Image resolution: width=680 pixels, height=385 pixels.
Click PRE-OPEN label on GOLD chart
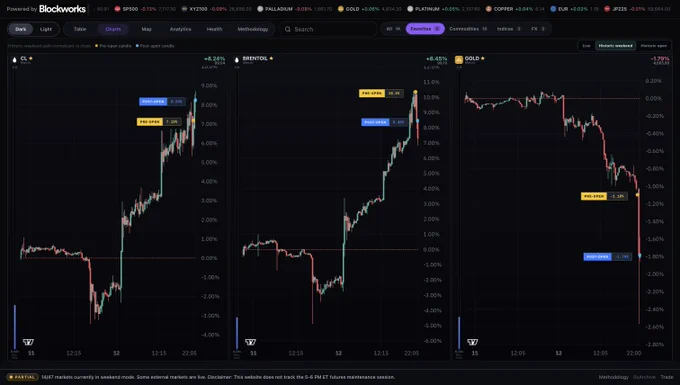[x=594, y=196]
